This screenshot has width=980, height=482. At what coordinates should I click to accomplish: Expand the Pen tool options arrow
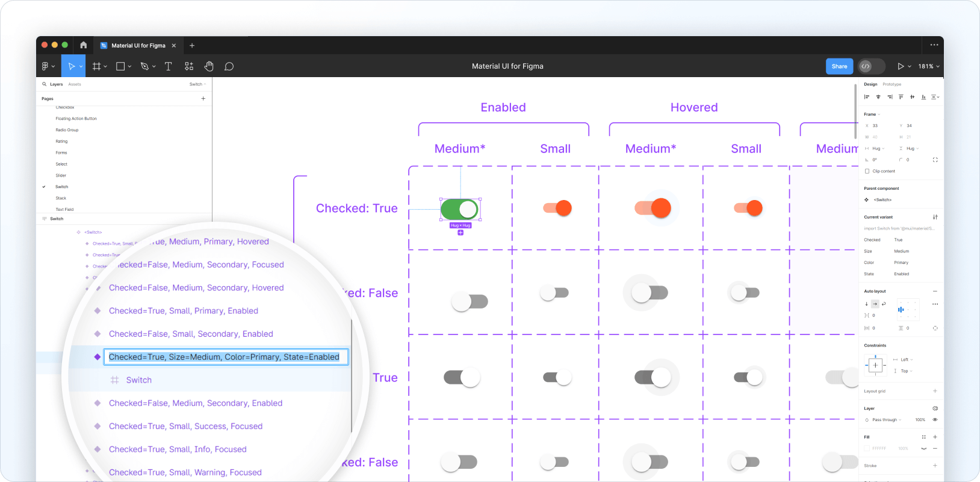click(x=154, y=67)
